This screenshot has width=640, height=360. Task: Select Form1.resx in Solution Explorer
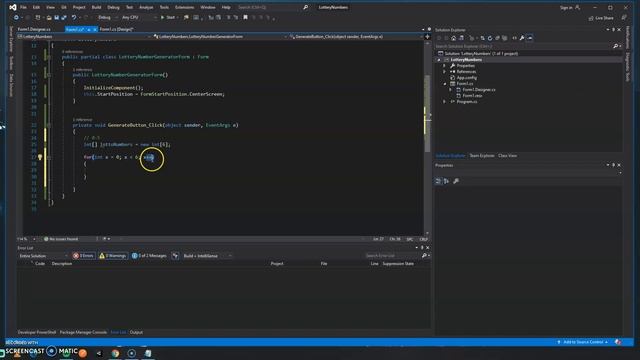point(472,96)
